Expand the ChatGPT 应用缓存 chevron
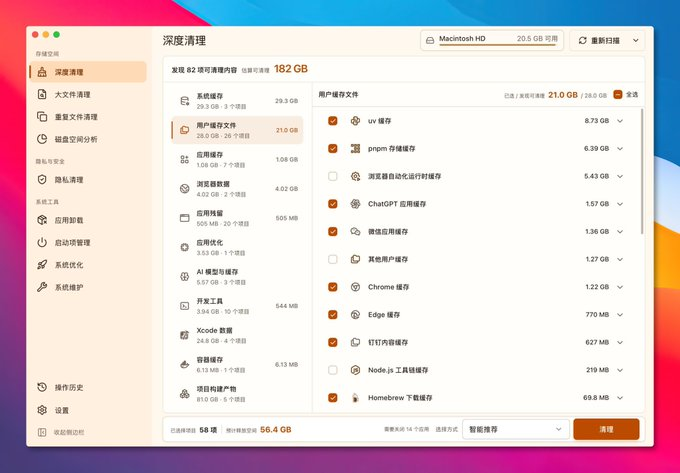The image size is (680, 473). point(620,204)
